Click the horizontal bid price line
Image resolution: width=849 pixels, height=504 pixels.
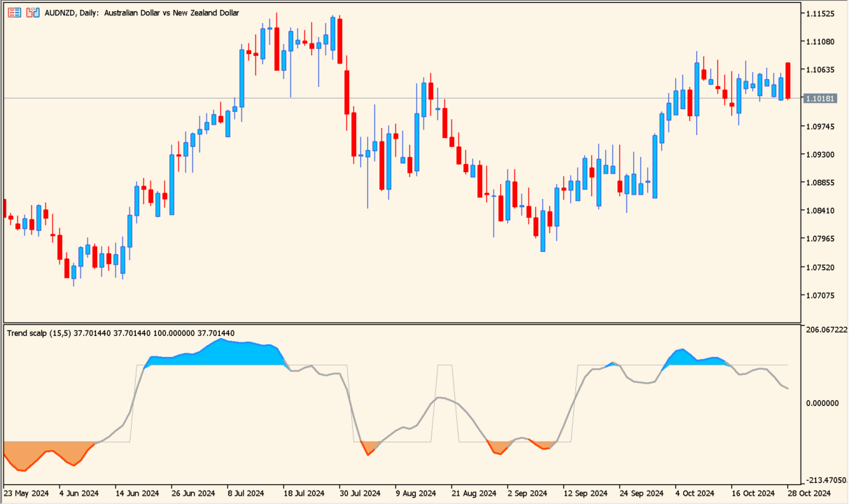[420, 99]
